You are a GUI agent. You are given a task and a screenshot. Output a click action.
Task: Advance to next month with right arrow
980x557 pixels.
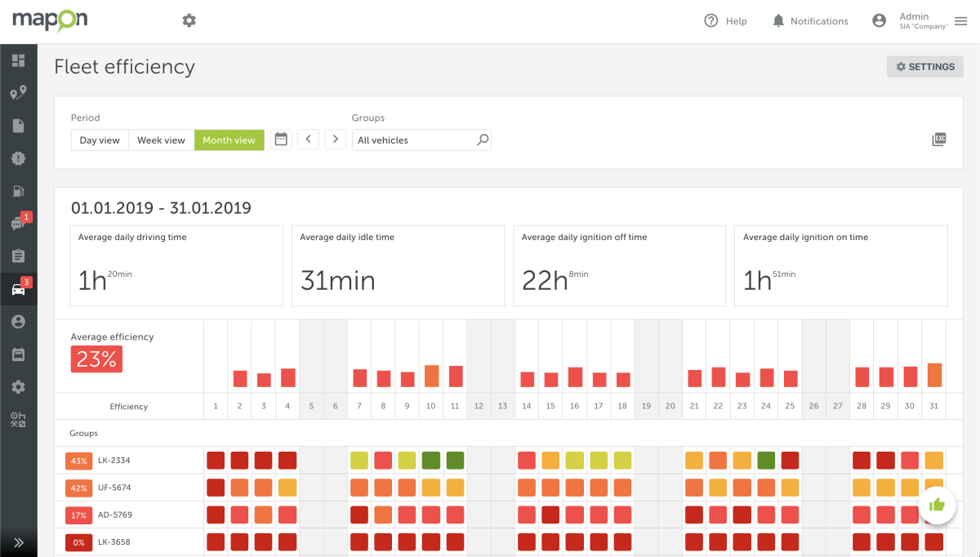(335, 139)
